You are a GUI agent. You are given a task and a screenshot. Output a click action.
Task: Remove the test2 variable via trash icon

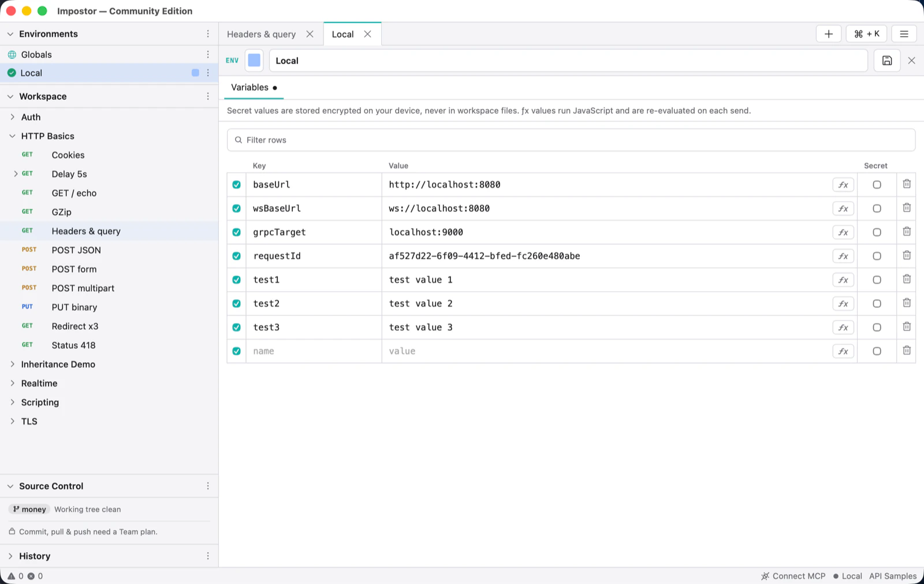point(907,303)
